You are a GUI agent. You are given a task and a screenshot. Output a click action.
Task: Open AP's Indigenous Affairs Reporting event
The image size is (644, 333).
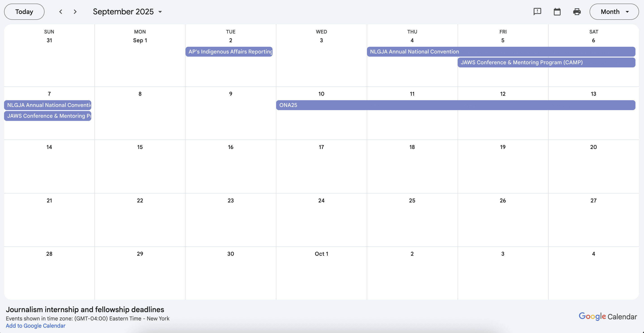229,52
